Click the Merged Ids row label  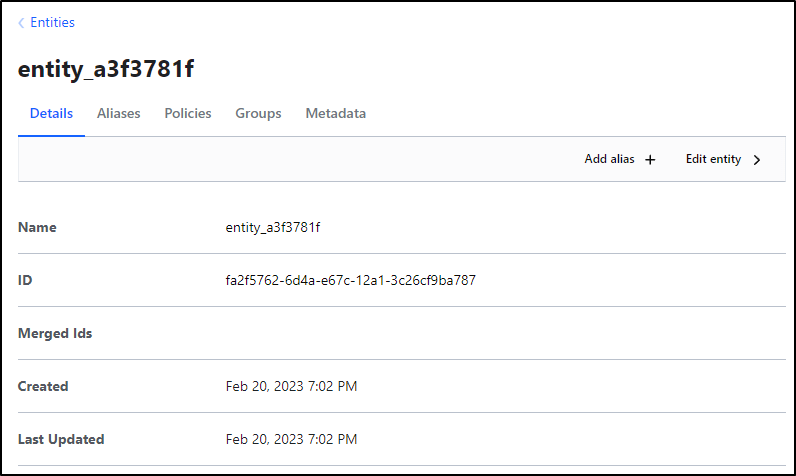[55, 333]
